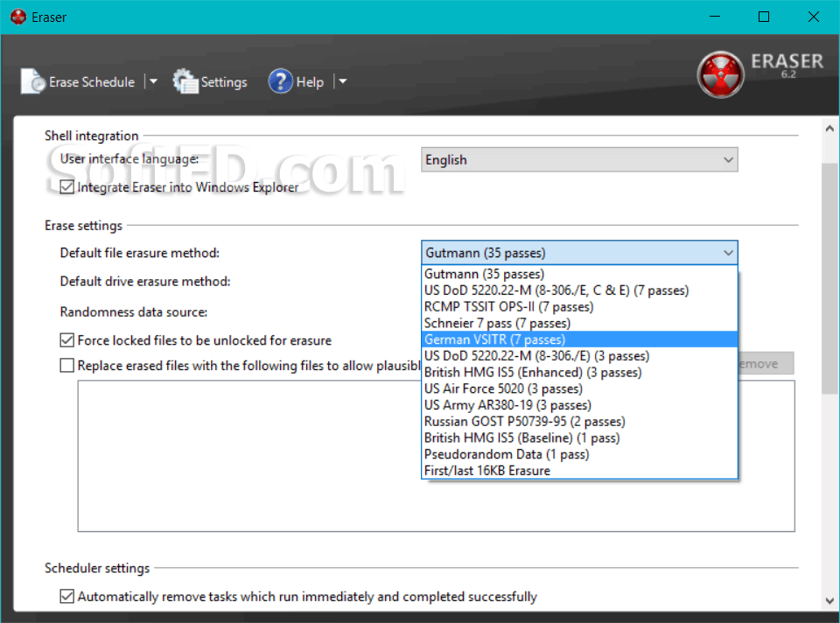Choose US DoD 5220.22-M (8-306./E) (3 passes)
Viewport: 840px width, 623px height.
pos(579,356)
